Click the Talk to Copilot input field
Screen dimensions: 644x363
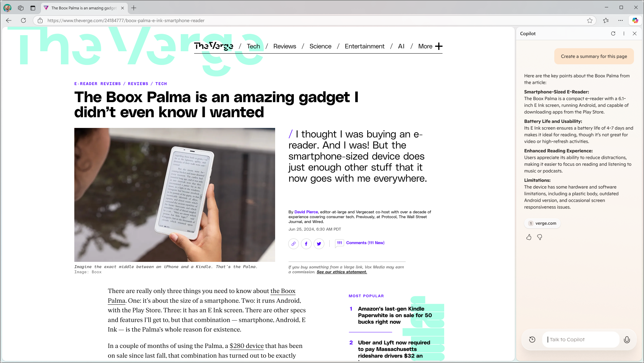[x=583, y=339]
